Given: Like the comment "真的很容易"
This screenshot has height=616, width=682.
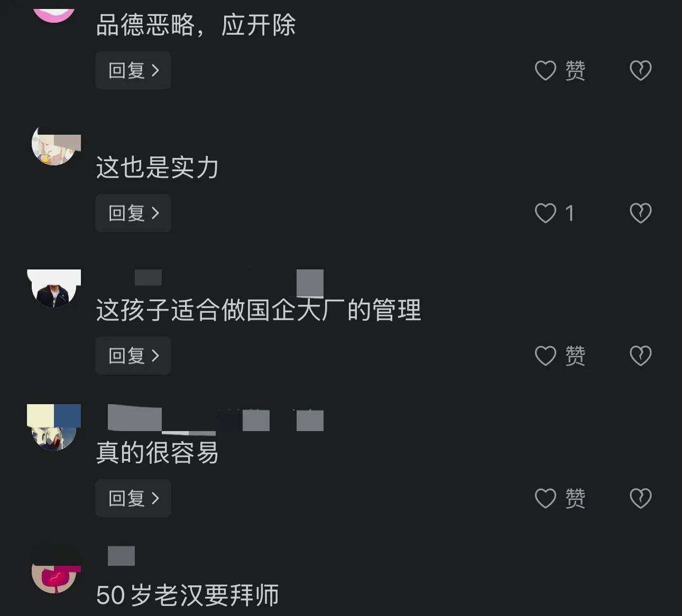Looking at the screenshot, I should point(559,498).
